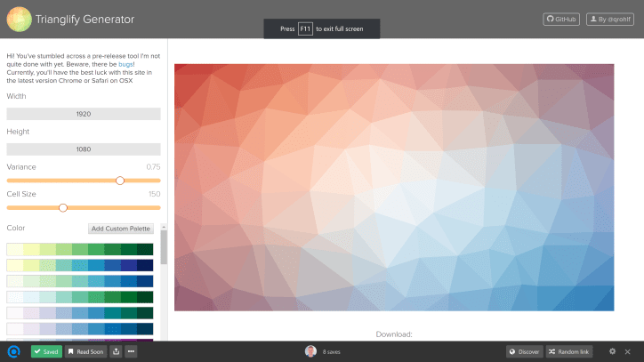Image resolution: width=644 pixels, height=362 pixels.
Task: Click the Width input field showing 1920
Action: [84, 114]
